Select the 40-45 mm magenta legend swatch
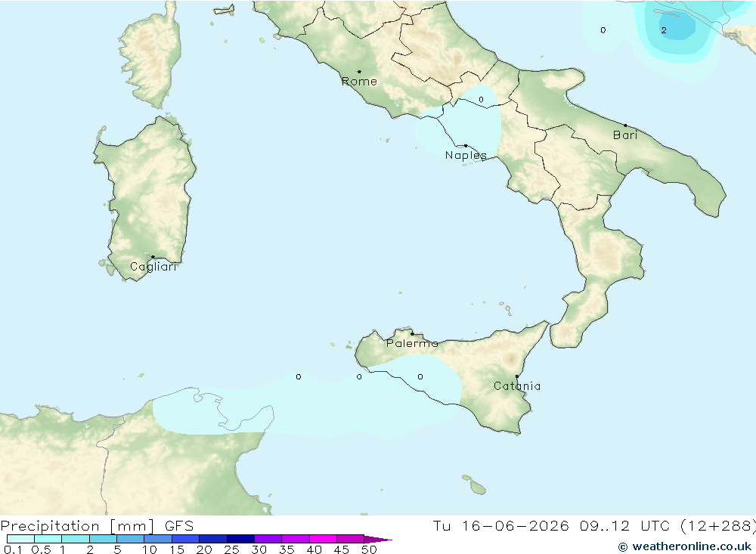Viewport: 756px width, 554px height. point(323,539)
